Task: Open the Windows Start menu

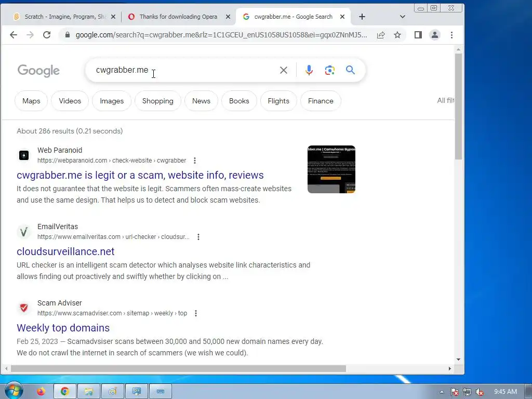Action: tap(14, 390)
